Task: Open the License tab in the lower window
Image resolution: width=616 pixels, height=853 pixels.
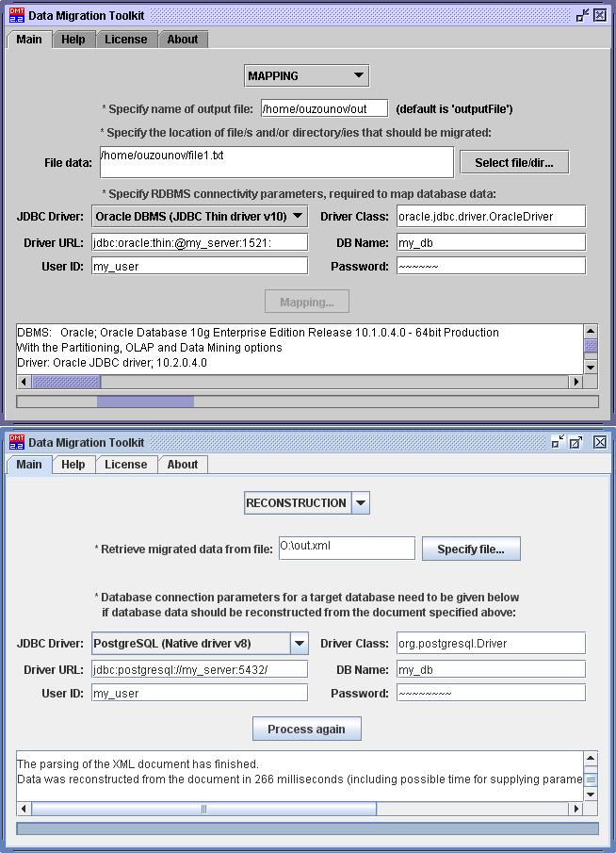Action: click(x=125, y=465)
